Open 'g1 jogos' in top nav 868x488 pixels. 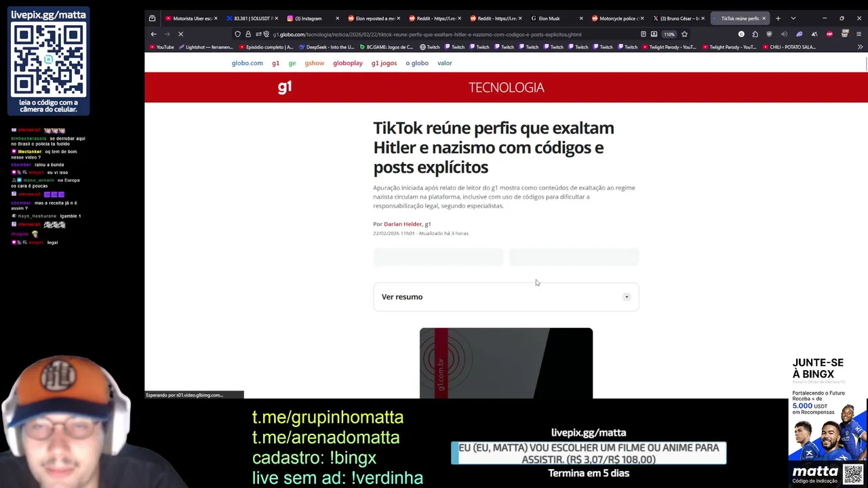coord(384,63)
